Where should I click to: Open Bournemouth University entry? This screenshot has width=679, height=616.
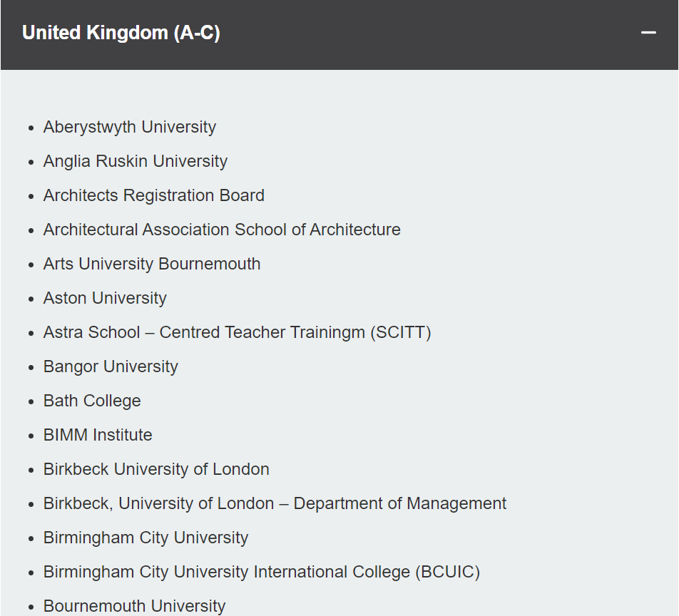[x=134, y=606]
